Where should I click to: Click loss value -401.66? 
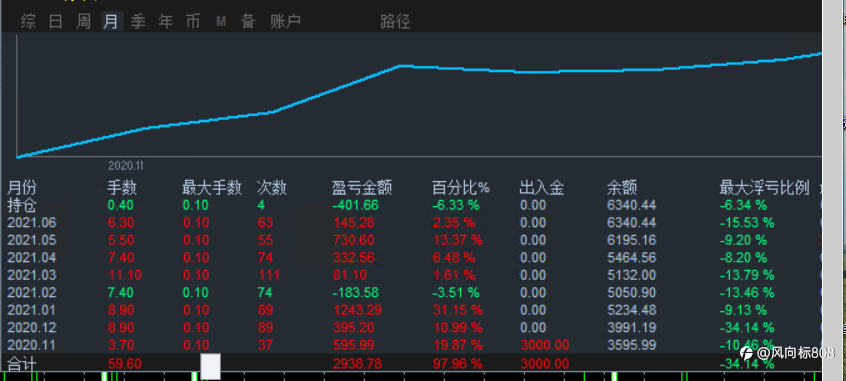pyautogui.click(x=355, y=205)
